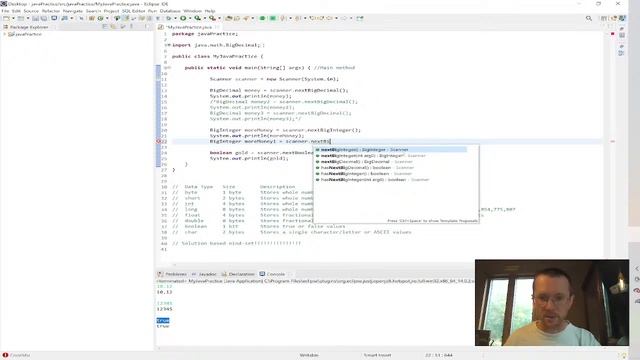Click the New Java Class toolbar icon
The width and height of the screenshot is (640, 360).
(100, 18)
